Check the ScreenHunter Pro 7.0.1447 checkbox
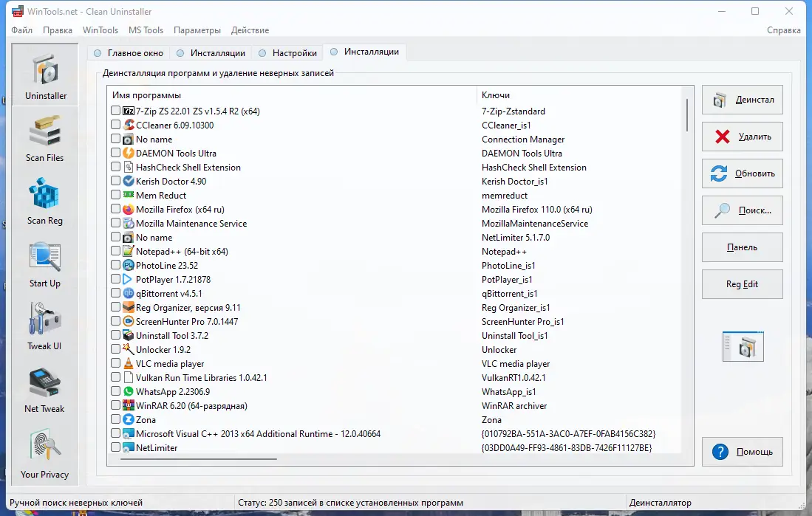The image size is (812, 516). point(115,321)
